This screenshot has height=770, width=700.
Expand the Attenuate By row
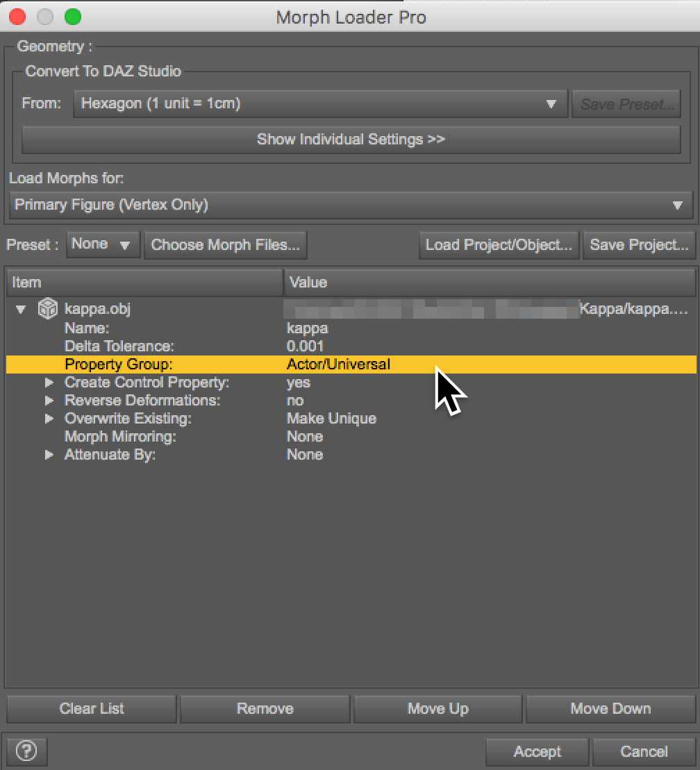click(49, 455)
